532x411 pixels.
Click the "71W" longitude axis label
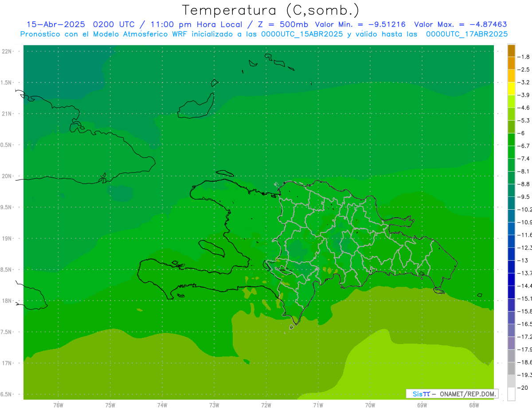[x=318, y=405]
